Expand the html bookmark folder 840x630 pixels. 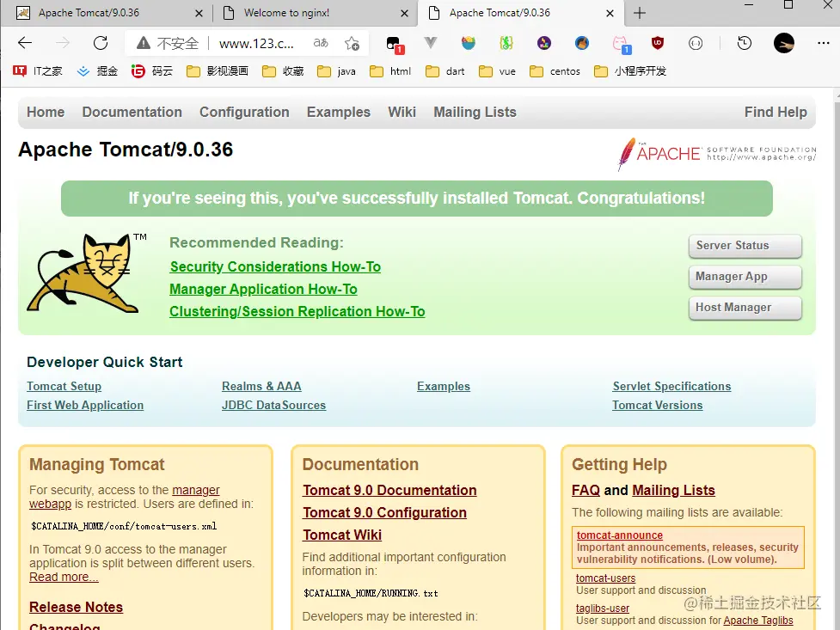tap(390, 71)
